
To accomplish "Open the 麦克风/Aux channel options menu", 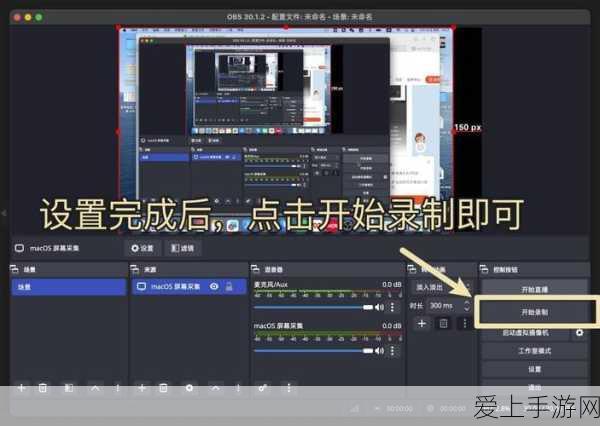I will pos(392,307).
